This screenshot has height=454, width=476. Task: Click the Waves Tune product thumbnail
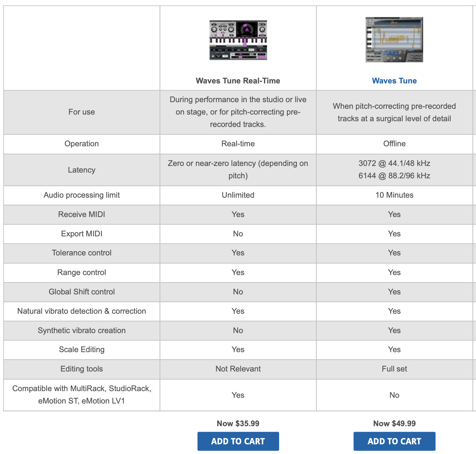click(394, 40)
